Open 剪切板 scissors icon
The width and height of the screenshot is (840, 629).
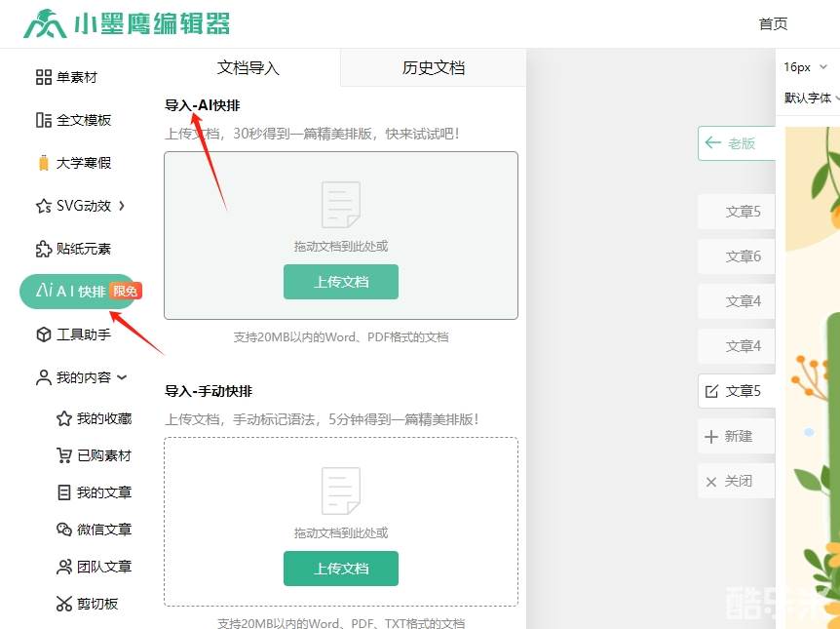pos(64,604)
